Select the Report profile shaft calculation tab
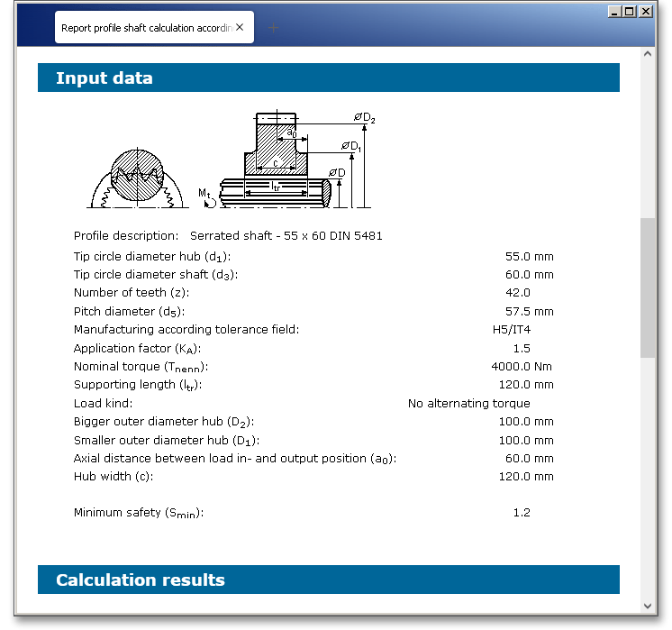Screen dimensions: 672x630 144,27
